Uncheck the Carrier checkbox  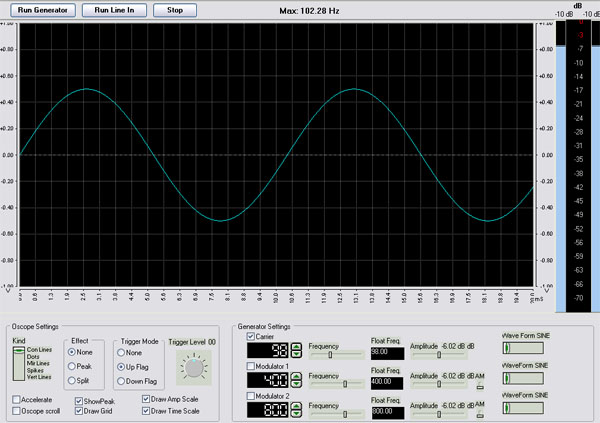coord(251,336)
